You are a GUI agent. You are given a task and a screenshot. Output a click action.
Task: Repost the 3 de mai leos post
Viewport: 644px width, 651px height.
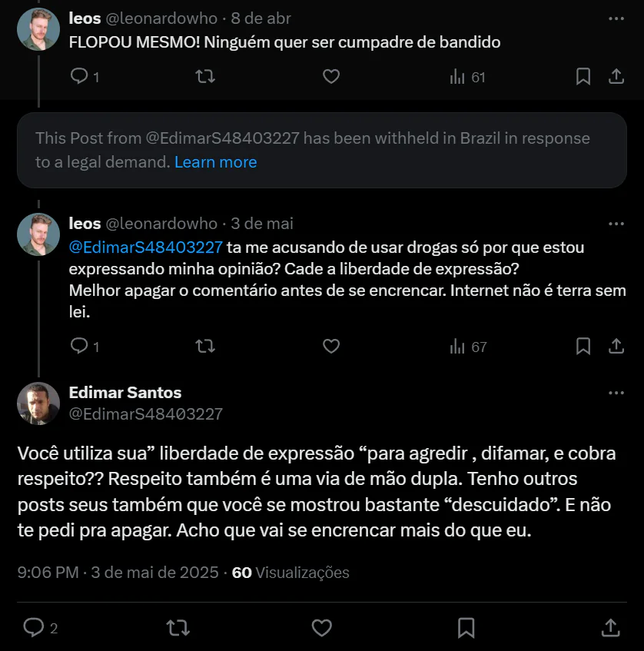coord(205,347)
